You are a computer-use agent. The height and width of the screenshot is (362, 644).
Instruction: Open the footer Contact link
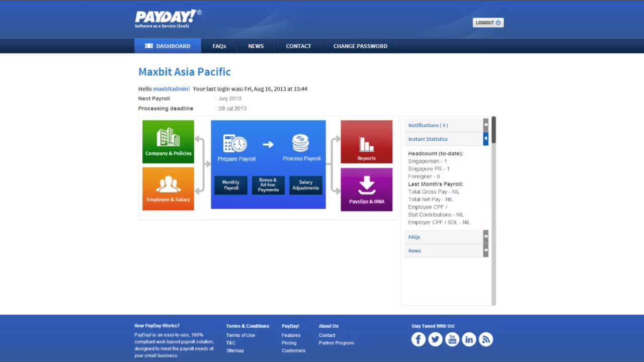pos(327,335)
